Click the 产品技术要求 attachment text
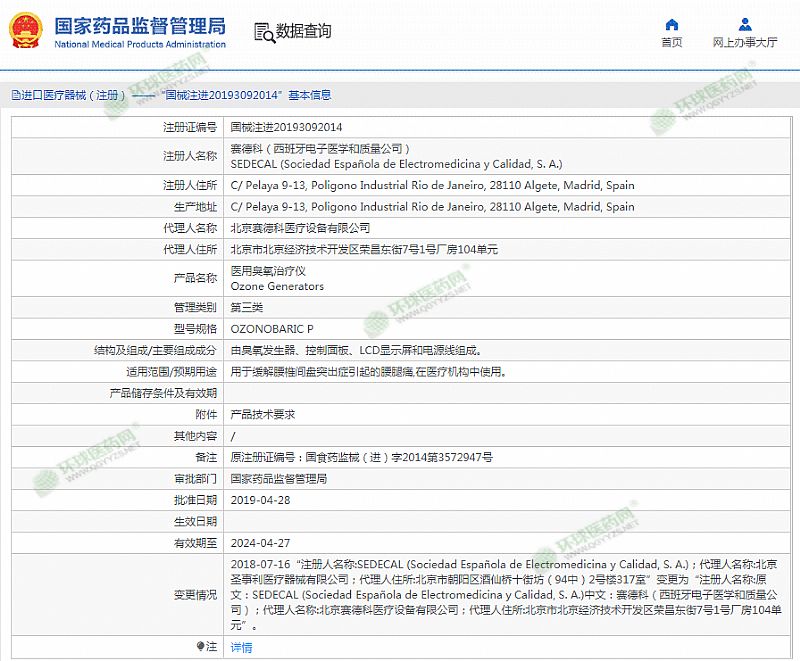This screenshot has width=800, height=661. pos(263,414)
